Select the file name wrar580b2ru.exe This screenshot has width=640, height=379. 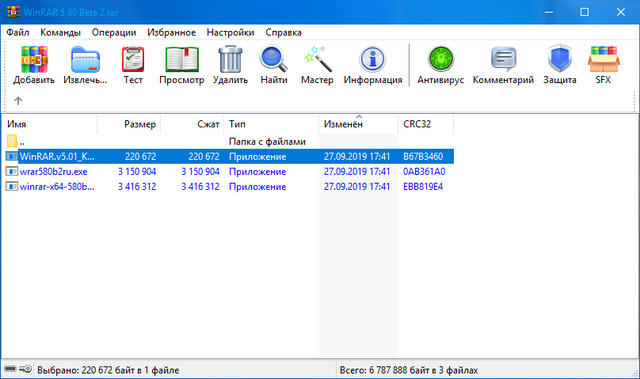(x=53, y=172)
